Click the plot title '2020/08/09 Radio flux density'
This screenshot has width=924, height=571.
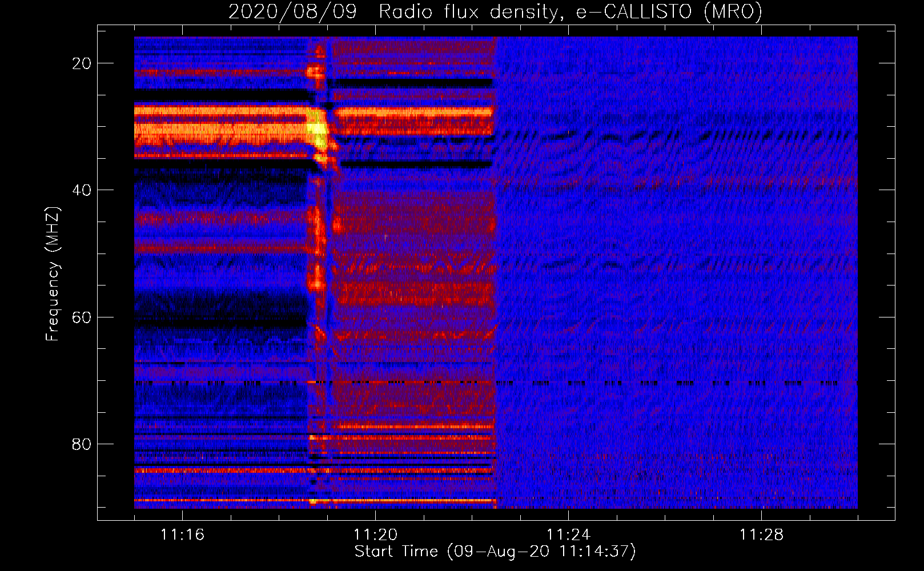pos(495,11)
